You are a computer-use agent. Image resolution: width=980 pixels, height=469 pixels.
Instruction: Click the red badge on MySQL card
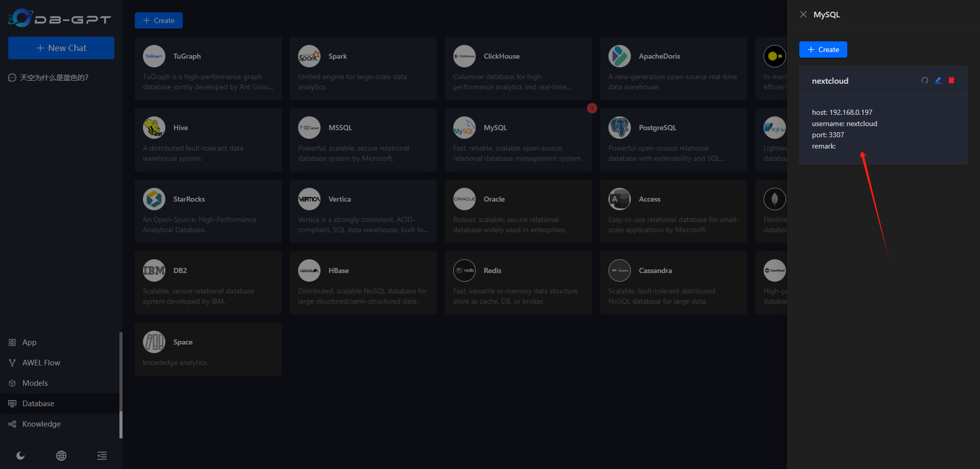point(592,108)
